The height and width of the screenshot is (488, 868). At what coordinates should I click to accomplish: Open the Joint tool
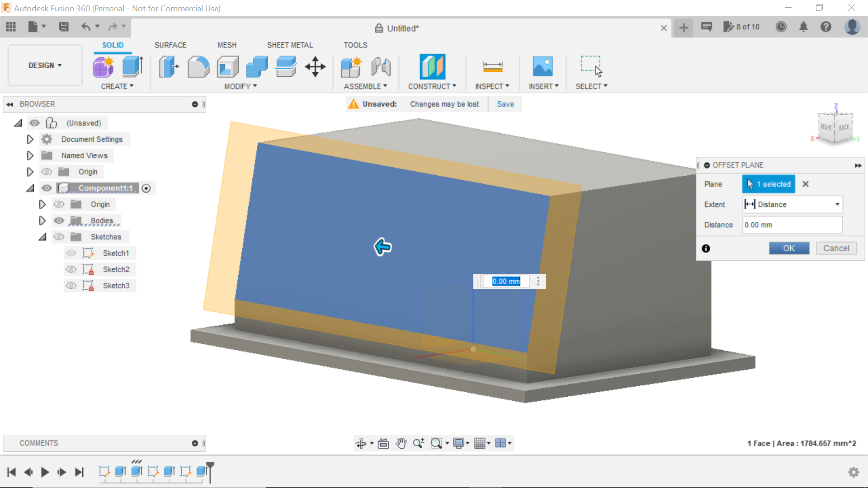point(381,66)
